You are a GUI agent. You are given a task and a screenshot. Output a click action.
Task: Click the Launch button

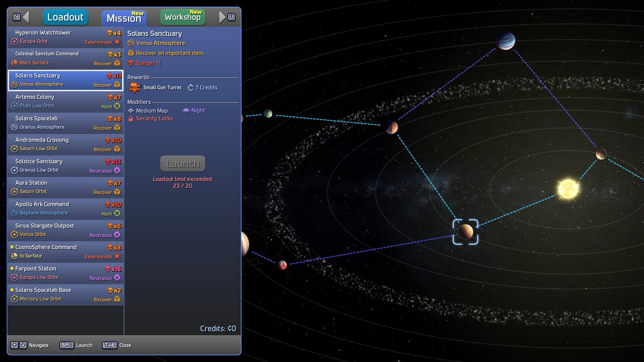(x=182, y=164)
